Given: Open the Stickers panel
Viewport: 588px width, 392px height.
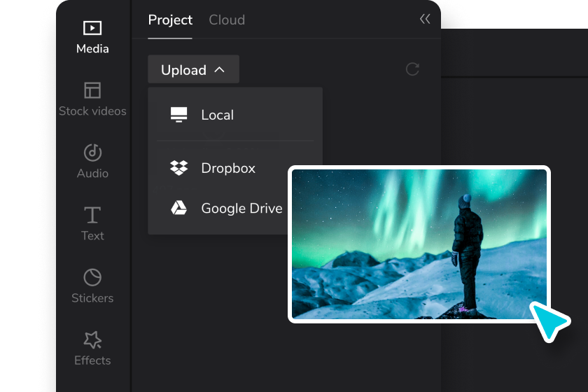Looking at the screenshot, I should [x=92, y=286].
